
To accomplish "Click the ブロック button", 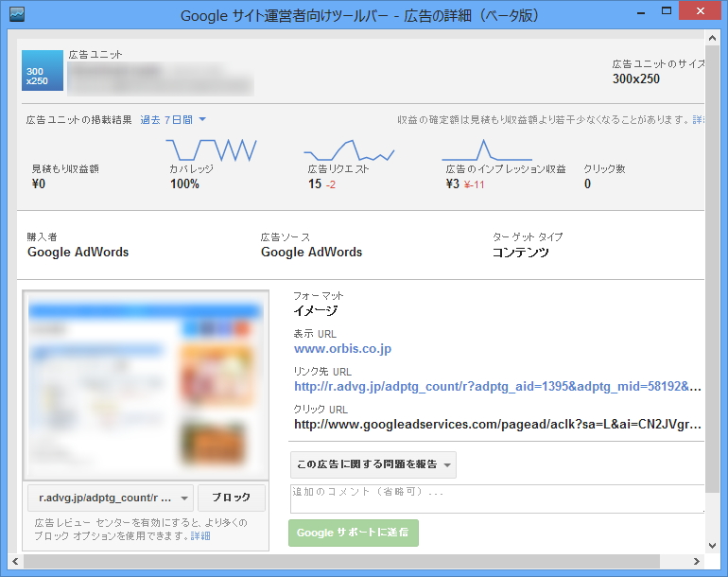I will [232, 498].
